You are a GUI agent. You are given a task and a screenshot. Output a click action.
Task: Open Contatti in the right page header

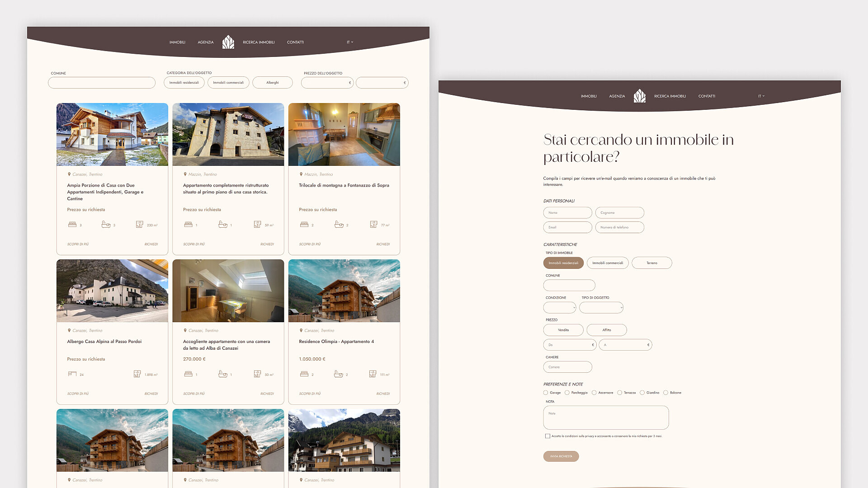[x=707, y=96]
